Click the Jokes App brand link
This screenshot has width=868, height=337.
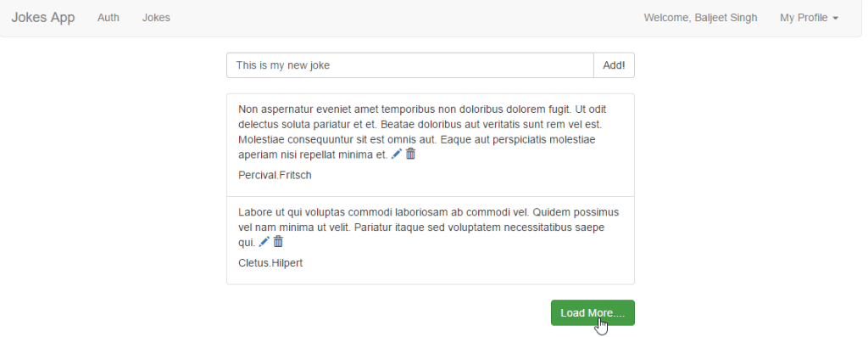[43, 18]
